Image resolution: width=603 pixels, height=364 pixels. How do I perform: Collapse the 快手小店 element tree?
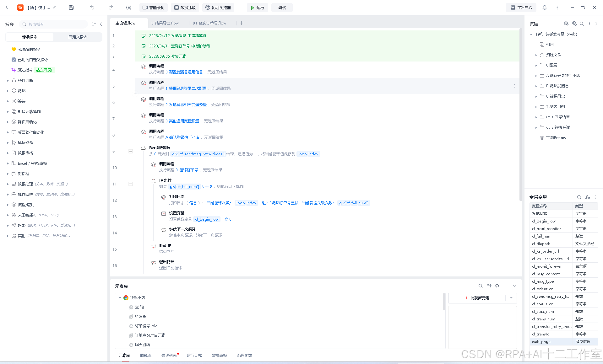(120, 297)
